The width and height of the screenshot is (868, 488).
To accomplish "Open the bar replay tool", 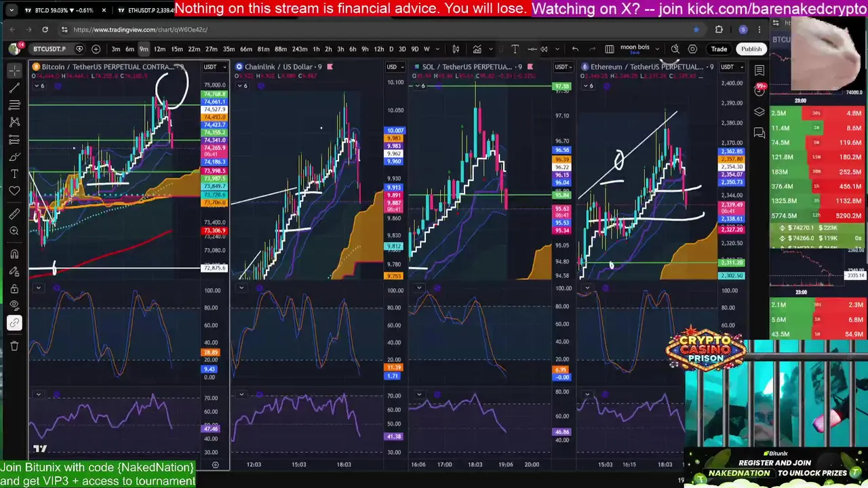I will [x=544, y=49].
